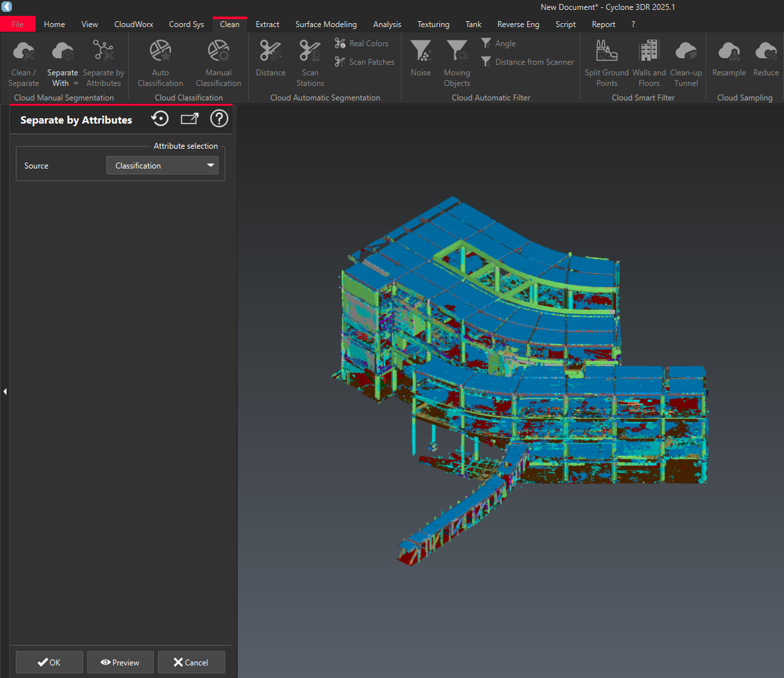Apply the Noise filter tool
The width and height of the screenshot is (784, 678).
pyautogui.click(x=421, y=52)
